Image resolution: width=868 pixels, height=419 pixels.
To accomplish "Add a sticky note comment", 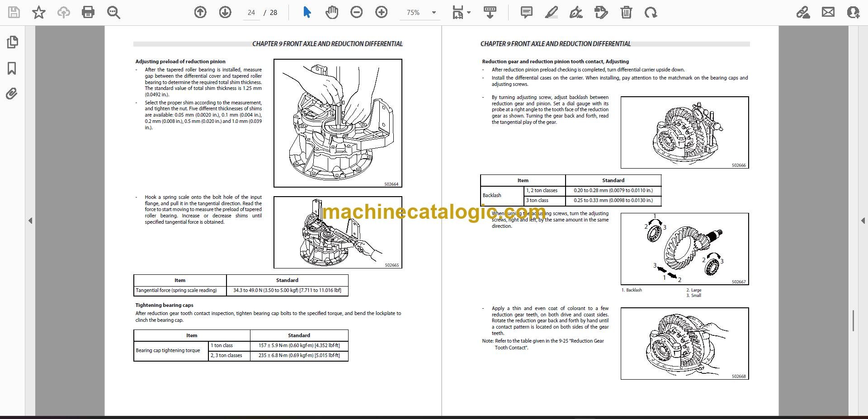I will point(527,12).
